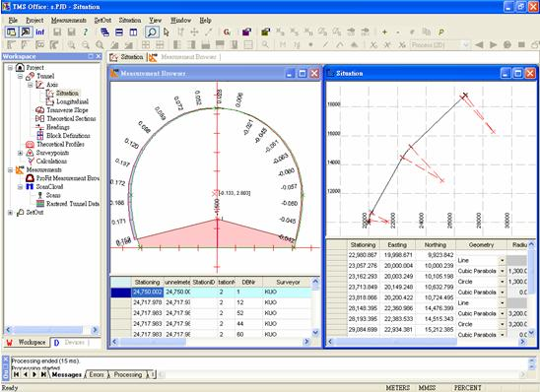Collapse the Axis tree node
540x392 pixels.
point(31,85)
